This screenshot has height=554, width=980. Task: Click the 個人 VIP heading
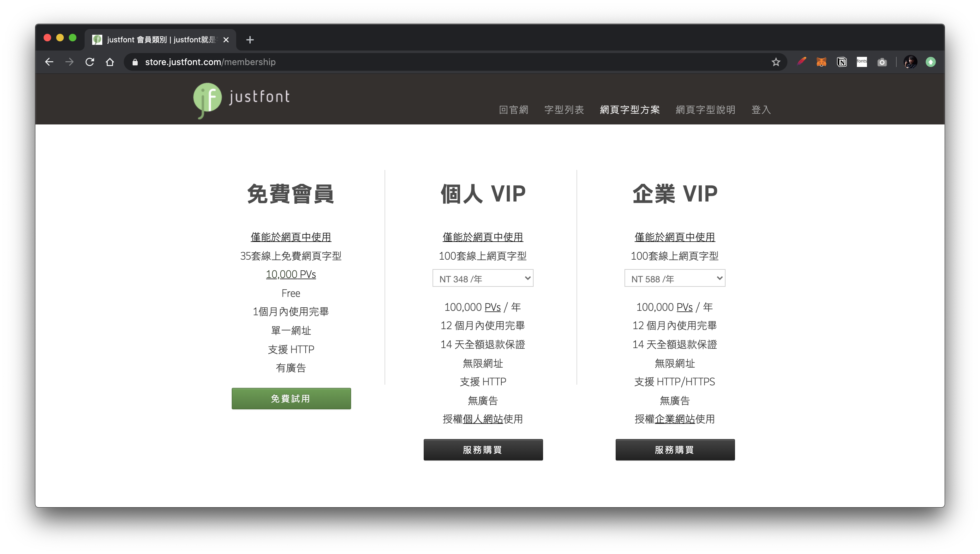click(483, 194)
